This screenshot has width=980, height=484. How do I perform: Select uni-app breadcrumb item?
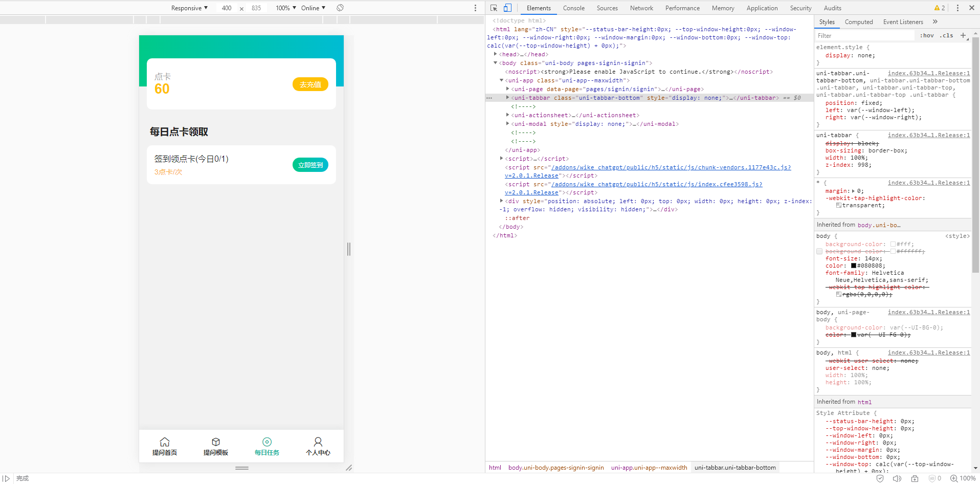tap(649, 468)
